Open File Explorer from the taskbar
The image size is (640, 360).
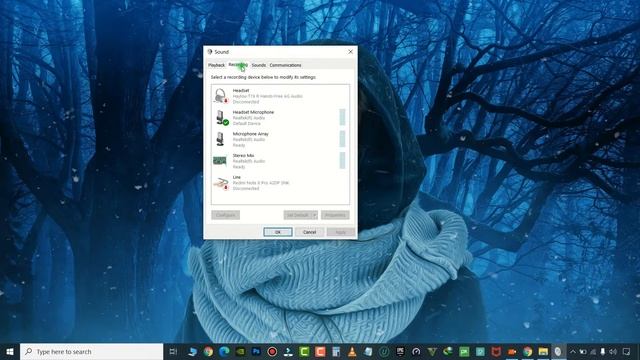(x=543, y=351)
